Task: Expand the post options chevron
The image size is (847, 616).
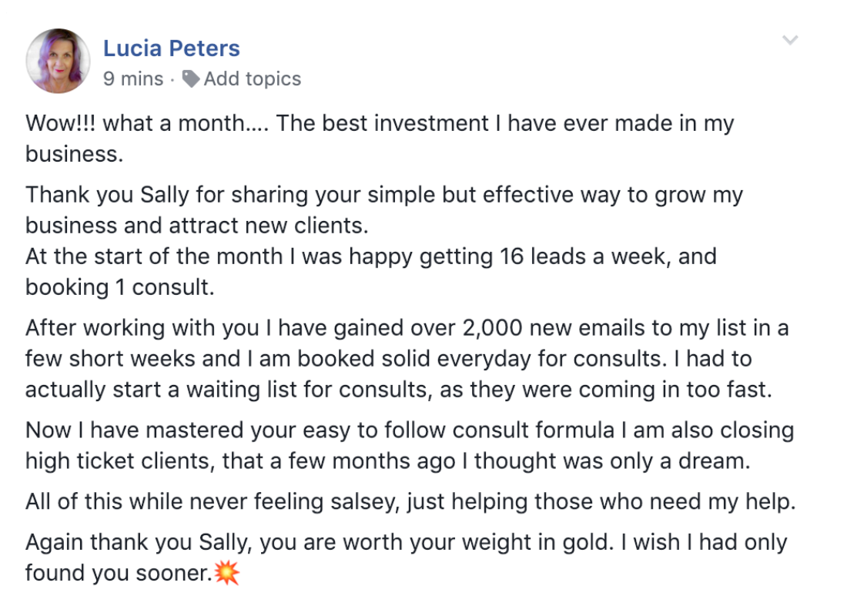Action: (x=790, y=40)
